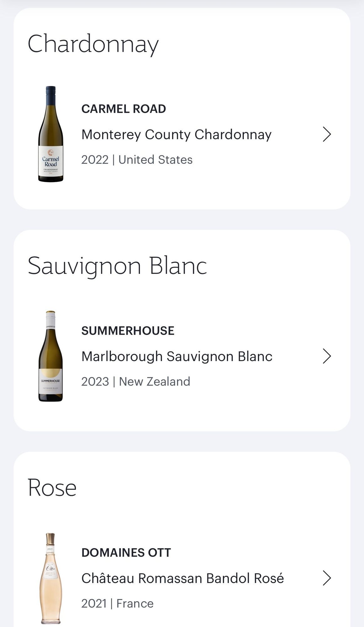Image resolution: width=364 pixels, height=627 pixels.
Task: Click the SUMMERHOUSE brand label
Action: click(128, 331)
